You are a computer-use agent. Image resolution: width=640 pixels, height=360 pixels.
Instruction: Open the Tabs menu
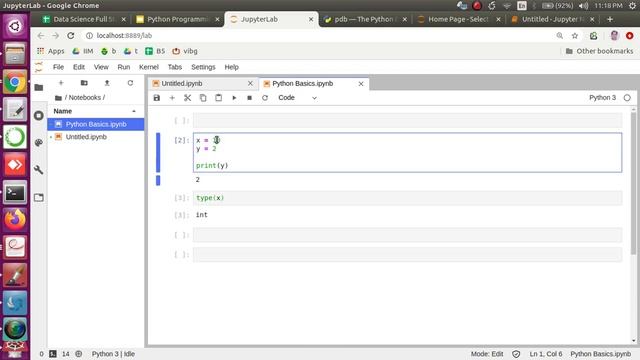(x=175, y=67)
